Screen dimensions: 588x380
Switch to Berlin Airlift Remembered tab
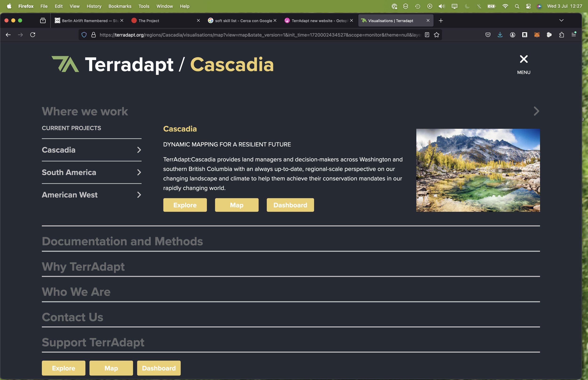[89, 21]
